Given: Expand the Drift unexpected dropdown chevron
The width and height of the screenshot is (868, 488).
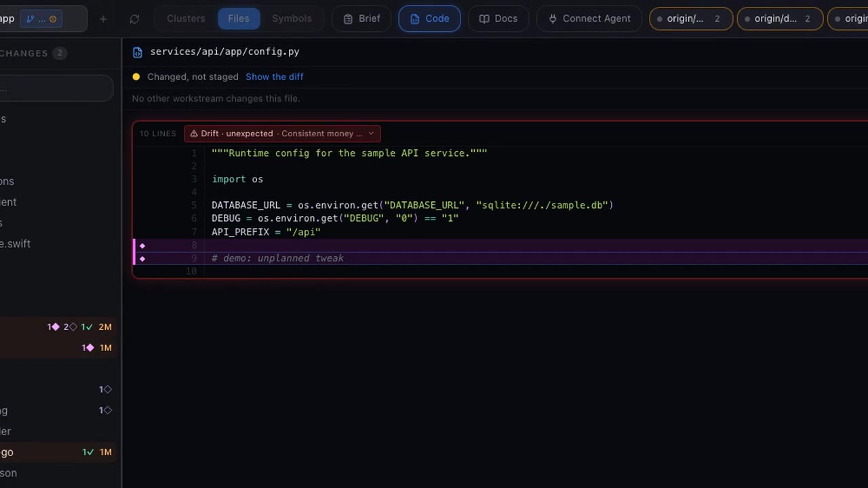Looking at the screenshot, I should click(x=371, y=134).
